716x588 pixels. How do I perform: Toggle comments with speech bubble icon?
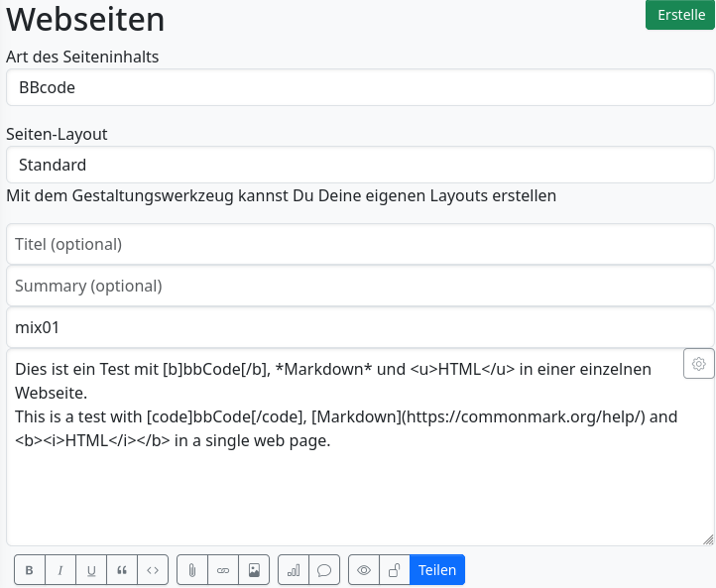(324, 570)
